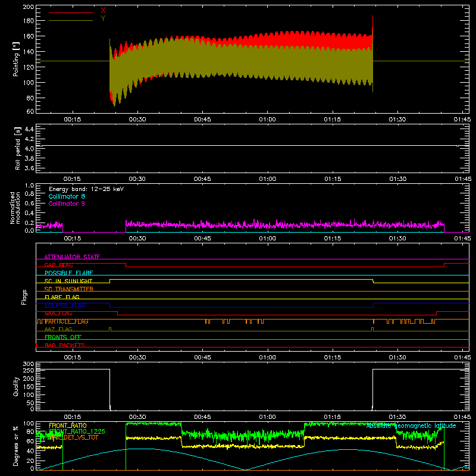
Task: Click the Pointing axis title
Action: [x=16, y=59]
